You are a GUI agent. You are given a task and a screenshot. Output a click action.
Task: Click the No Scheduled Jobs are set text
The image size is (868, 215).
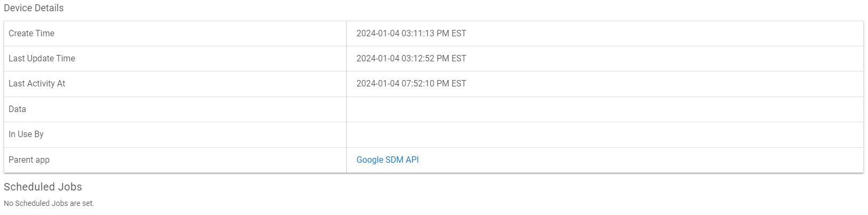click(49, 203)
